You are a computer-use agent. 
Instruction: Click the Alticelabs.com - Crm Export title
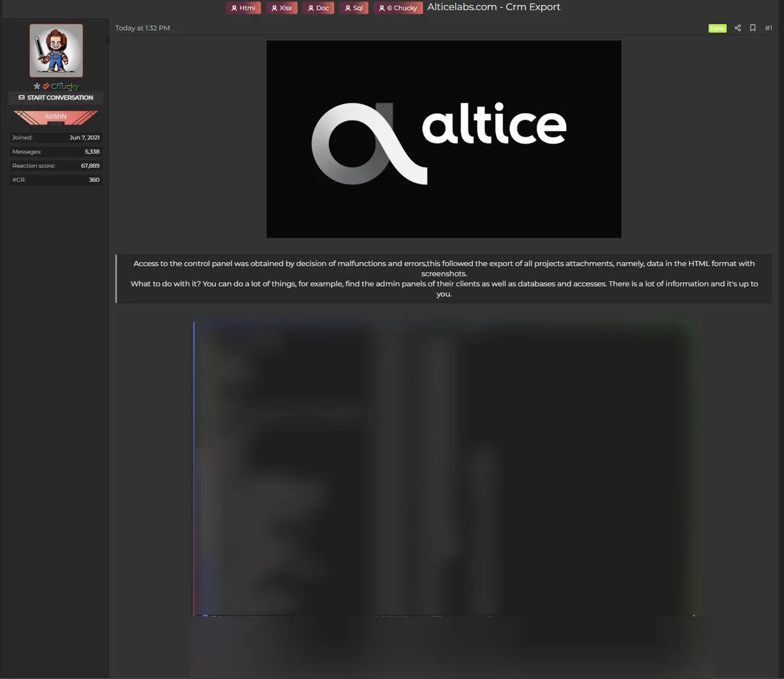pyautogui.click(x=494, y=7)
